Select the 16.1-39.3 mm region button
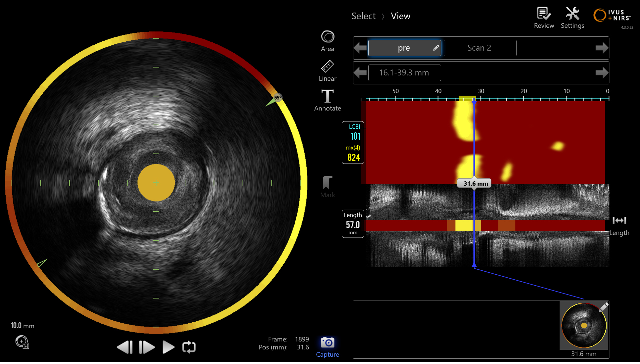The image size is (640, 364). (x=404, y=73)
